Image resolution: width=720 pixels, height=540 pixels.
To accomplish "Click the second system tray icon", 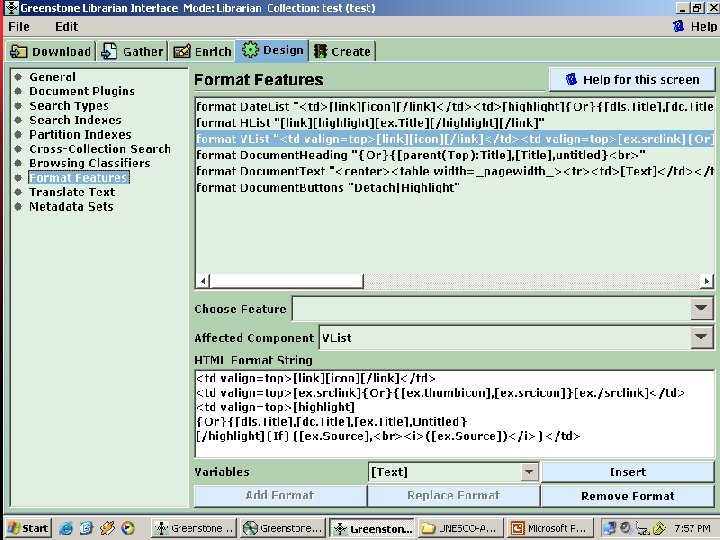I will tap(625, 529).
